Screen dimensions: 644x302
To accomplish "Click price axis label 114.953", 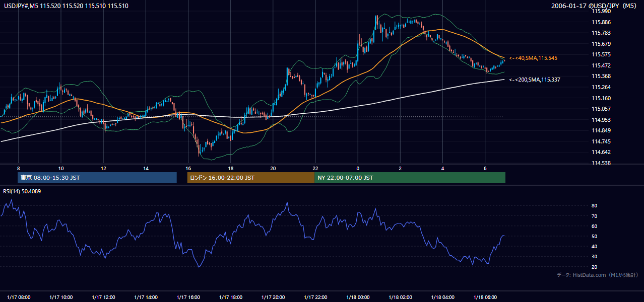I will point(601,120).
